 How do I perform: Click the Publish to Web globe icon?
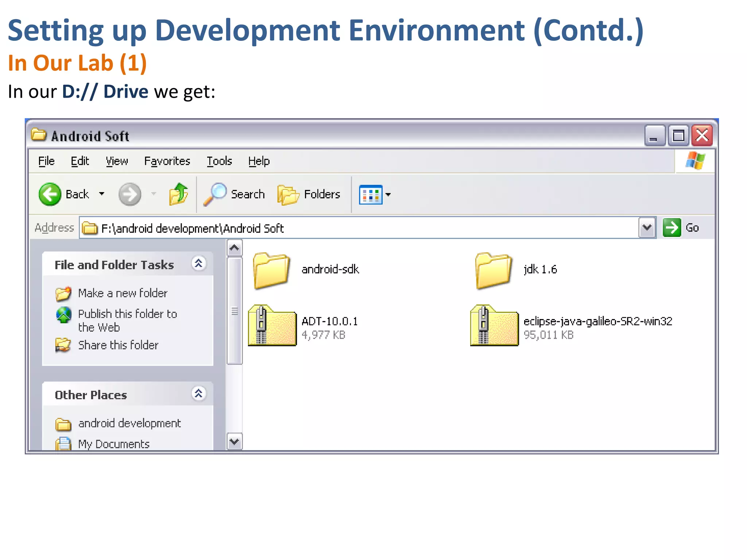click(x=64, y=315)
